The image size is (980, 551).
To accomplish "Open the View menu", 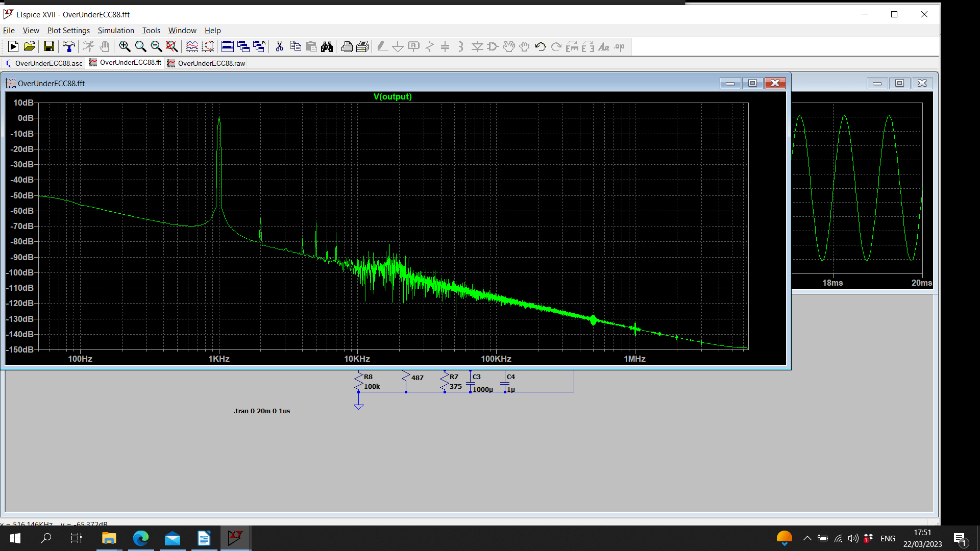I will click(x=31, y=31).
